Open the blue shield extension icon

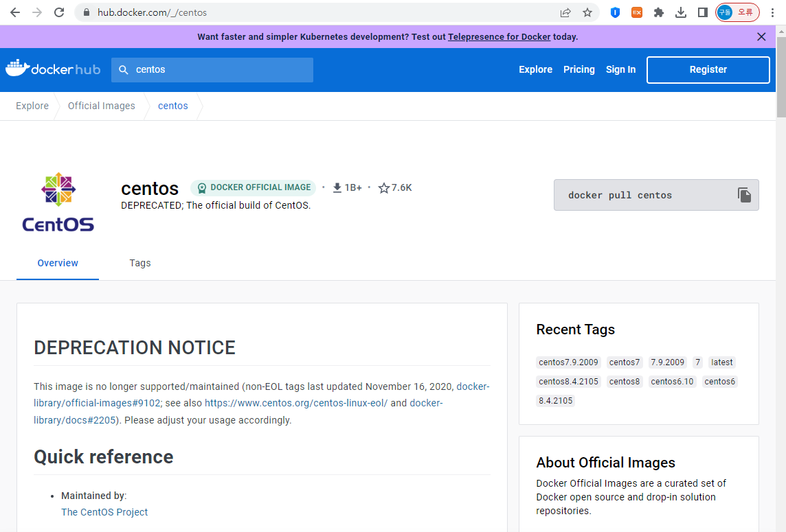(x=615, y=12)
